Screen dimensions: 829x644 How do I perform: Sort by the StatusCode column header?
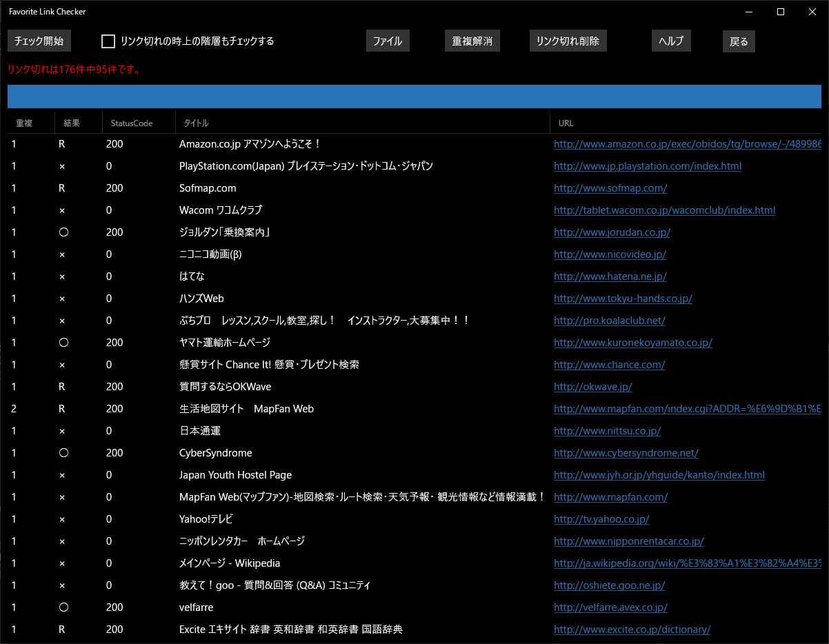point(139,123)
